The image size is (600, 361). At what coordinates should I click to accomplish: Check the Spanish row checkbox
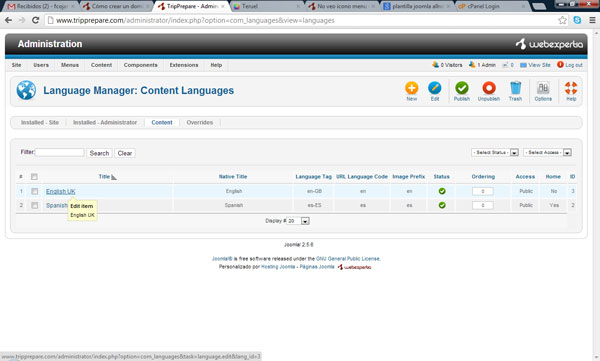point(34,205)
